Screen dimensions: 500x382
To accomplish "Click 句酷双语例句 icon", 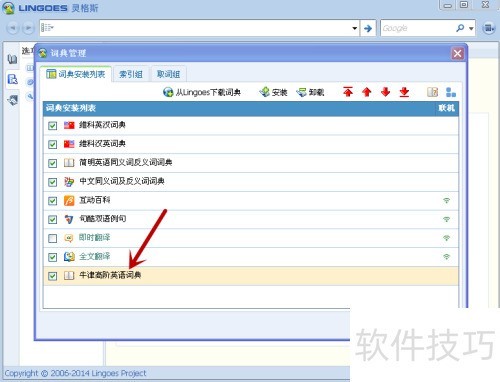I will point(69,219).
